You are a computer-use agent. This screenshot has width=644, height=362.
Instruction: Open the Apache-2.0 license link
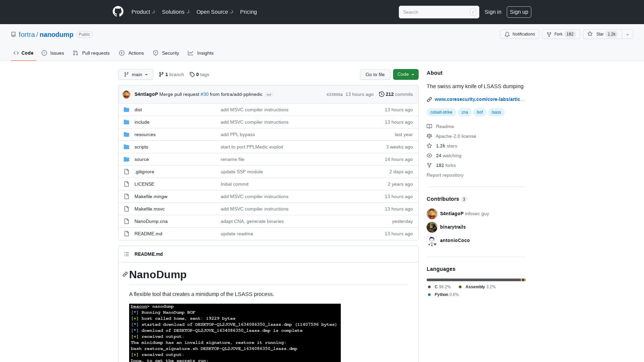point(455,136)
